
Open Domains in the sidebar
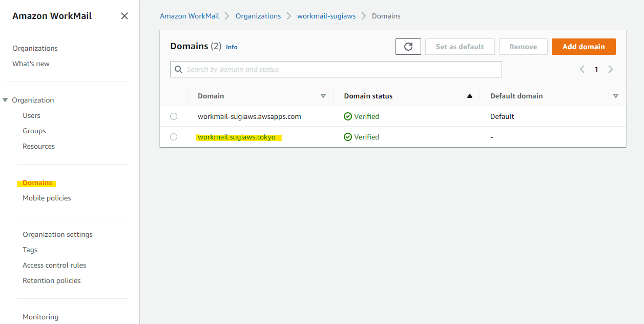[x=37, y=183]
